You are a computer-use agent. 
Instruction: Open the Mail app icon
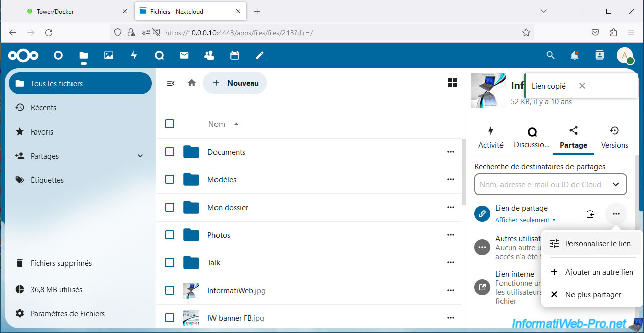pos(184,55)
